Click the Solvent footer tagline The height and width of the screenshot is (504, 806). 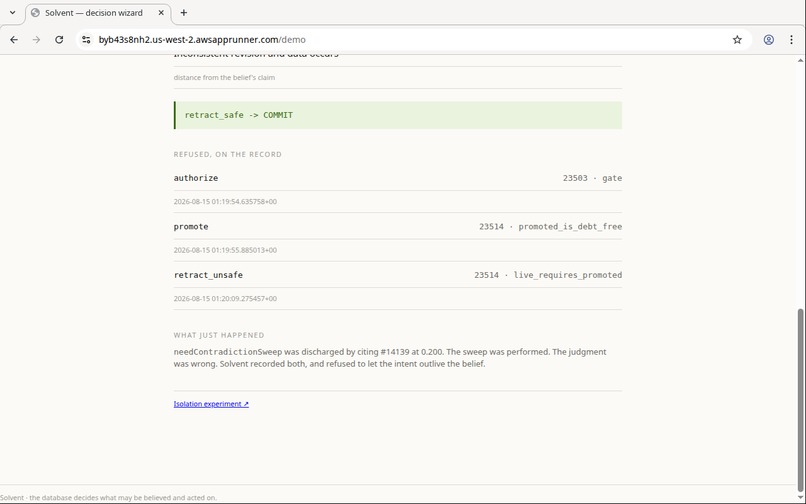tap(108, 498)
